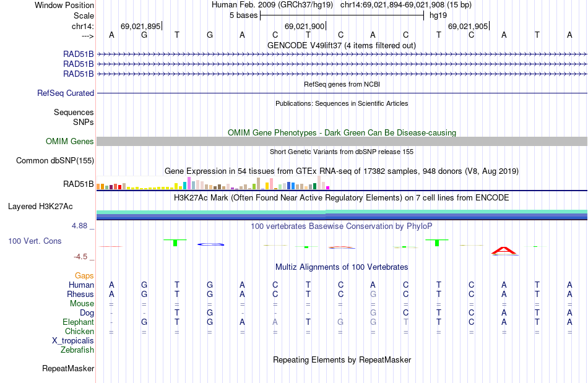Screen dimensions: 588x383
Task: Open the H3K27Ac Mark track title
Action: 342,197
